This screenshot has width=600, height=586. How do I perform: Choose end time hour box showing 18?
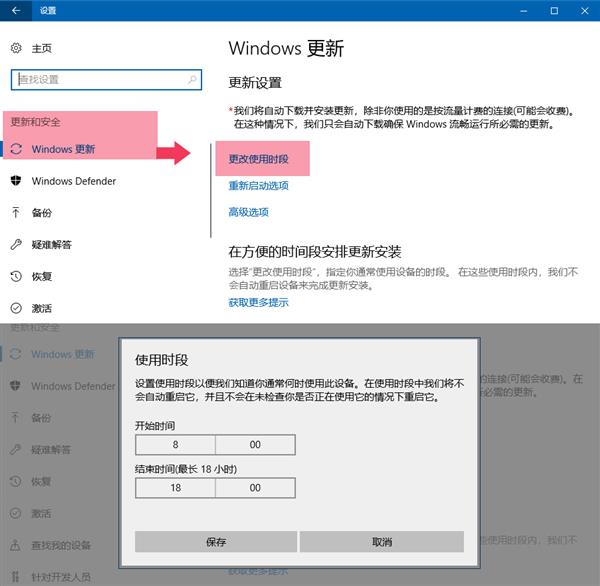point(175,488)
